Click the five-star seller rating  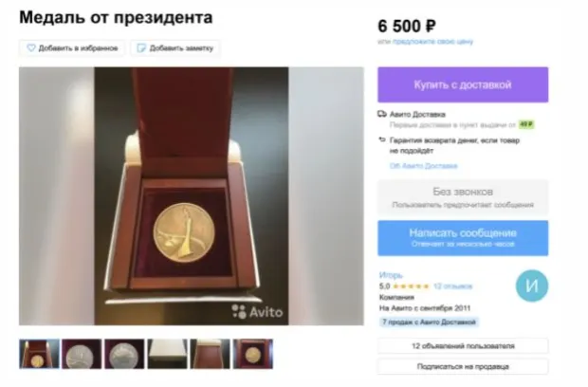point(411,286)
